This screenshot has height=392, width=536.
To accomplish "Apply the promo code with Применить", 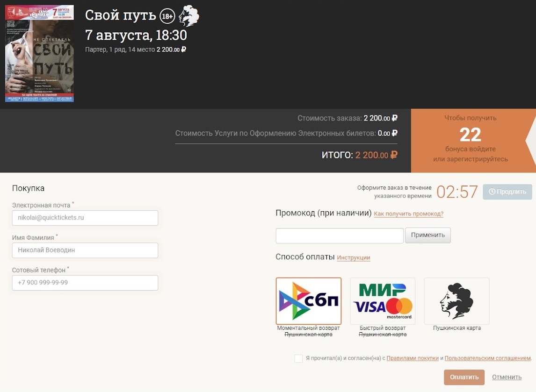I will pos(427,235).
